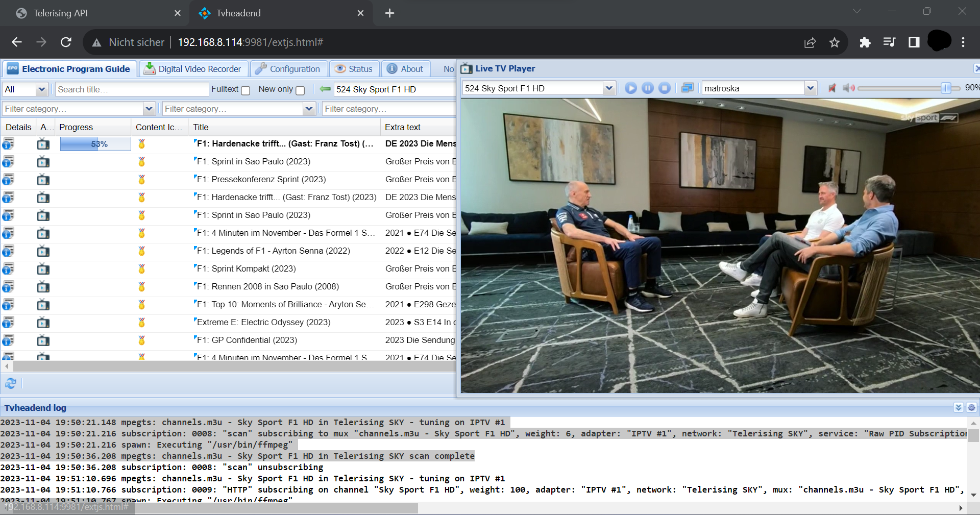Adjust the volume slider at 90%

[x=945, y=88]
